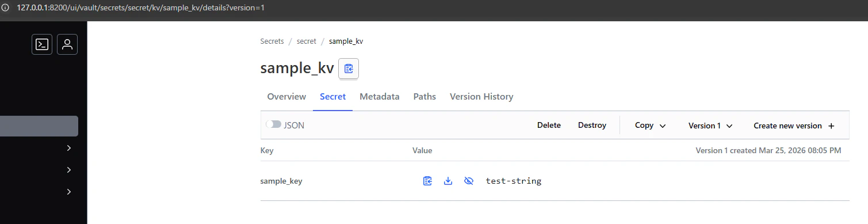Click the test-string value text
The width and height of the screenshot is (868, 224).
[514, 181]
